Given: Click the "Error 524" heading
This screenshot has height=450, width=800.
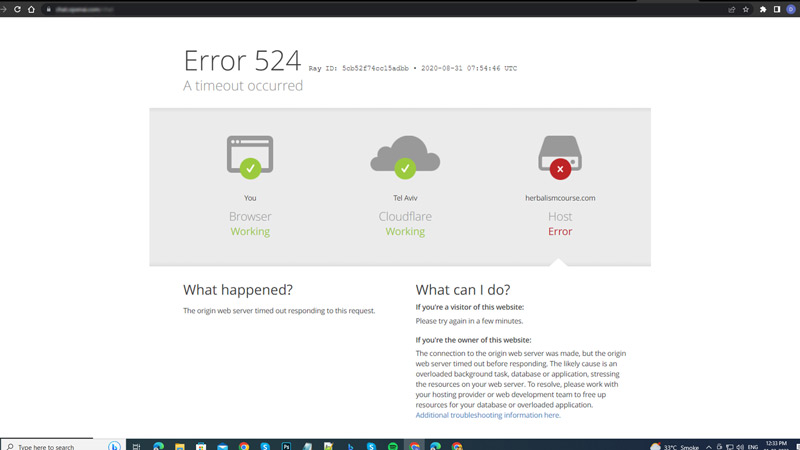Looking at the screenshot, I should [x=242, y=60].
